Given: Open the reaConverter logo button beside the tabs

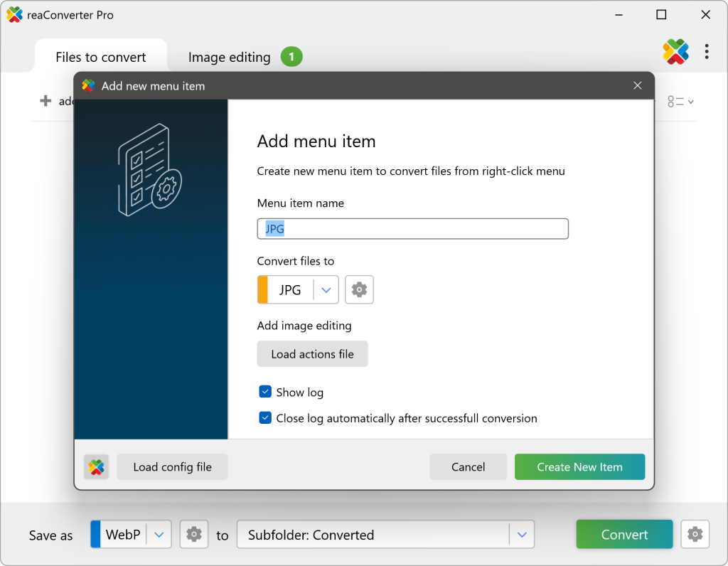Looking at the screenshot, I should (x=675, y=51).
